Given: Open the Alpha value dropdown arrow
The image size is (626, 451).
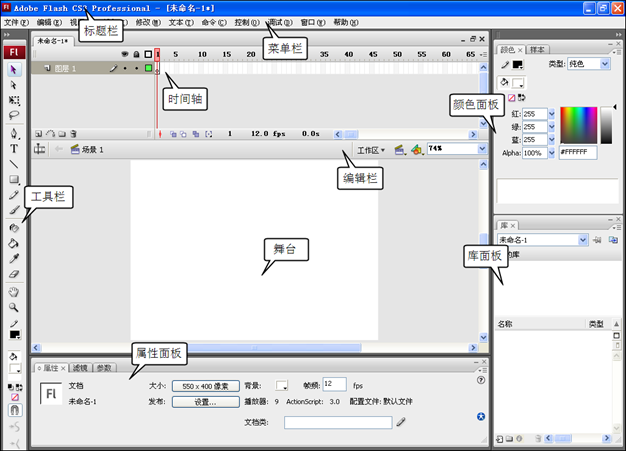Looking at the screenshot, I should tap(552, 153).
